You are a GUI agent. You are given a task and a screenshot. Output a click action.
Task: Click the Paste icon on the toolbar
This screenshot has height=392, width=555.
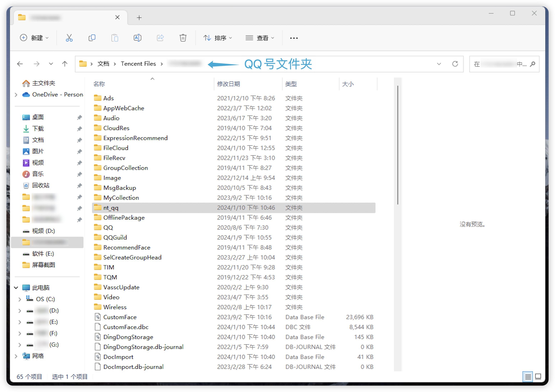tap(115, 38)
